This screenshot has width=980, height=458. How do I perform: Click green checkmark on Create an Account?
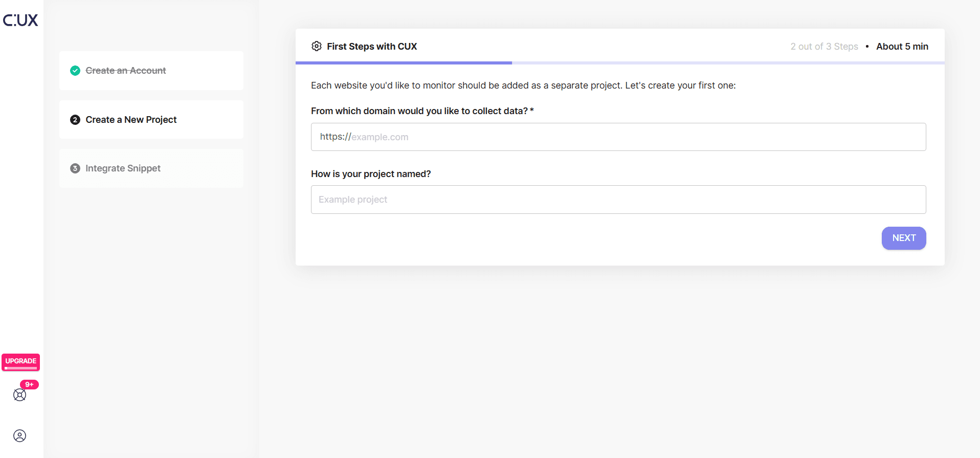[x=75, y=71]
